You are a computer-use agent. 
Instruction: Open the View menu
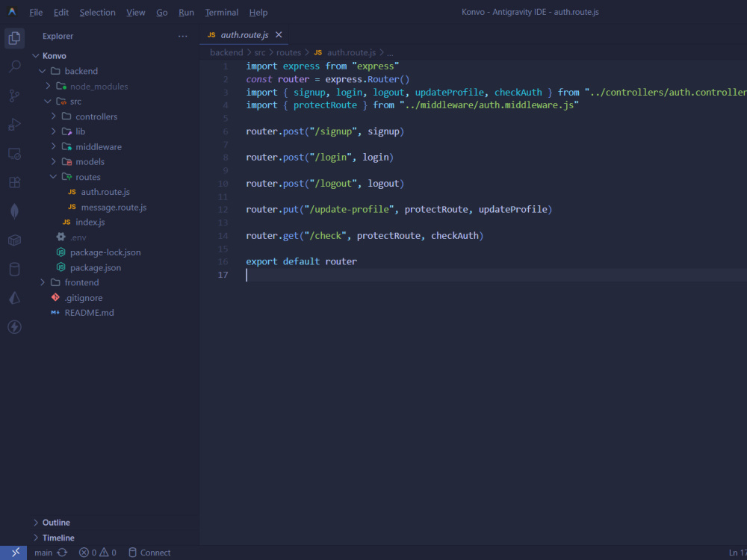pos(136,13)
